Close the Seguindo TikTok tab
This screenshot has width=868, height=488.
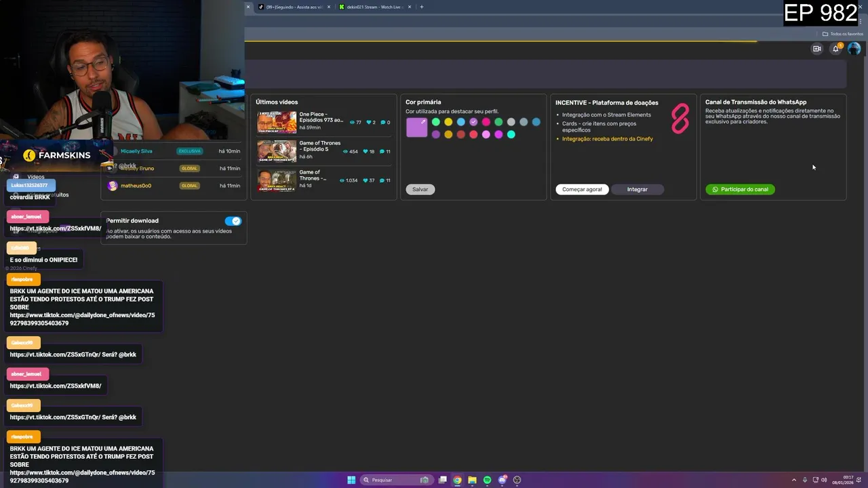(329, 7)
